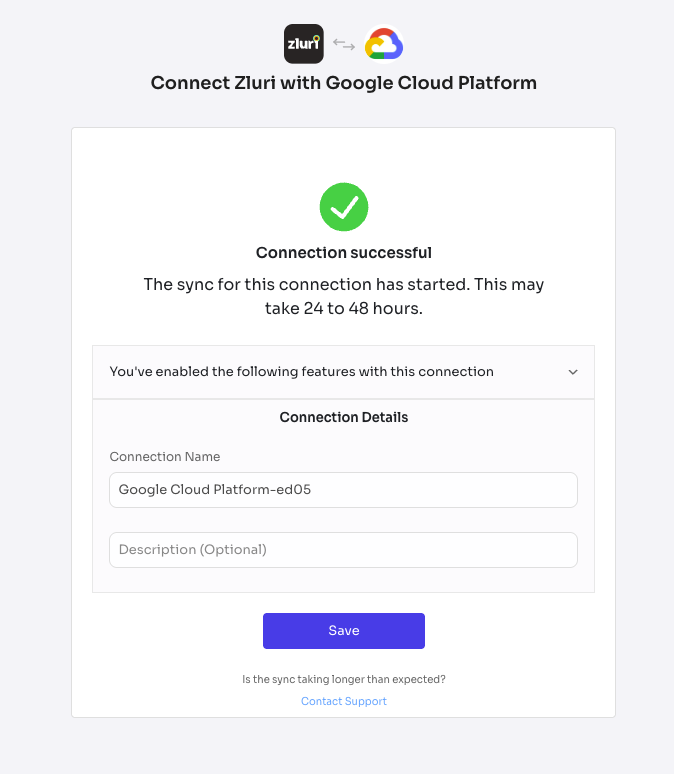Expand 'You've enabled the following features' section

point(344,372)
